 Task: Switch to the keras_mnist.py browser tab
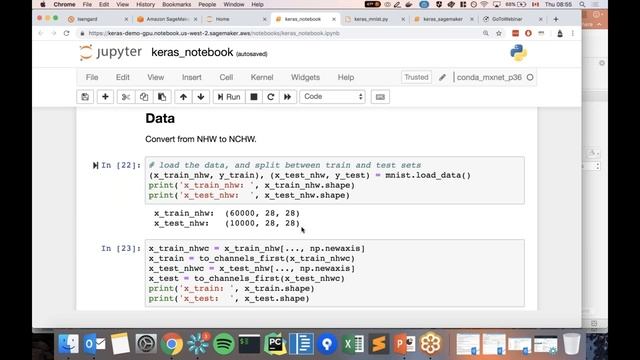pos(374,19)
